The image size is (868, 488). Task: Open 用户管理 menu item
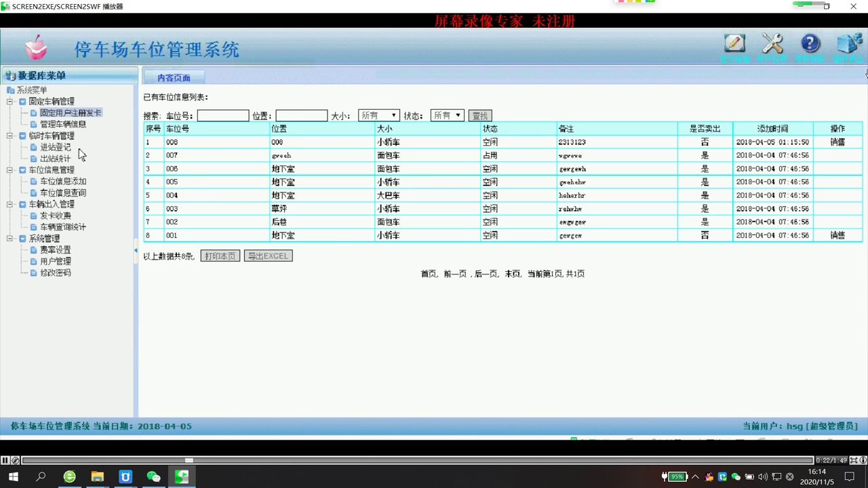point(55,262)
